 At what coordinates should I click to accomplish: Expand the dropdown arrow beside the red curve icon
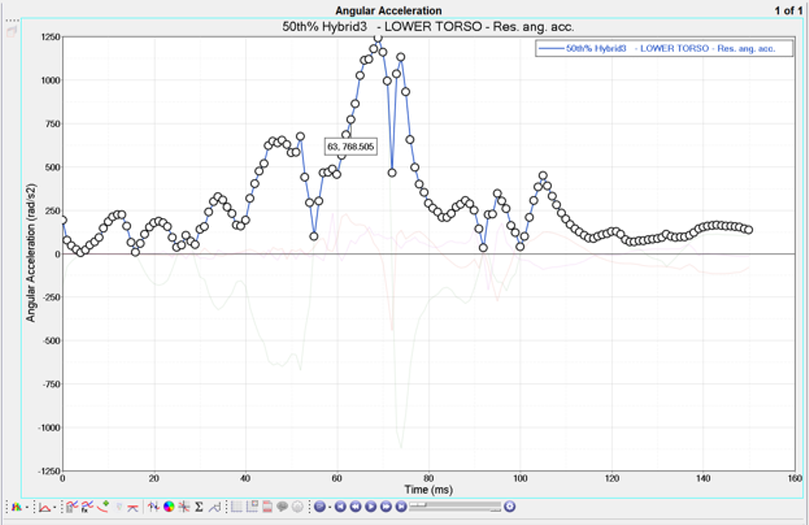(x=57, y=507)
